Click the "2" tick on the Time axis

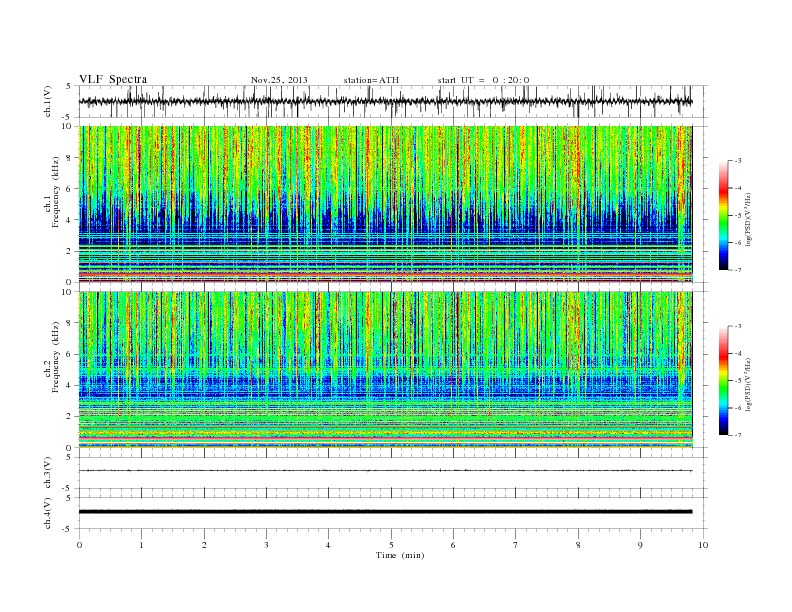pos(204,545)
